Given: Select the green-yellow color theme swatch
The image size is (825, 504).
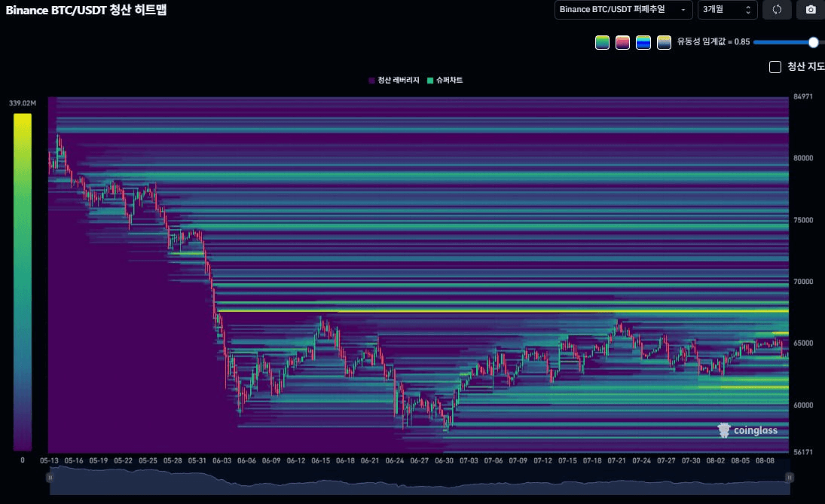Looking at the screenshot, I should pos(602,43).
